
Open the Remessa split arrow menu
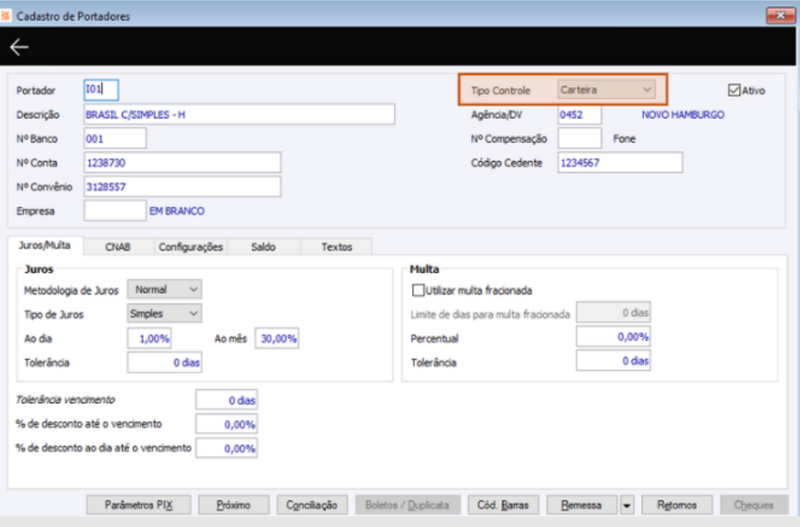coord(627,505)
